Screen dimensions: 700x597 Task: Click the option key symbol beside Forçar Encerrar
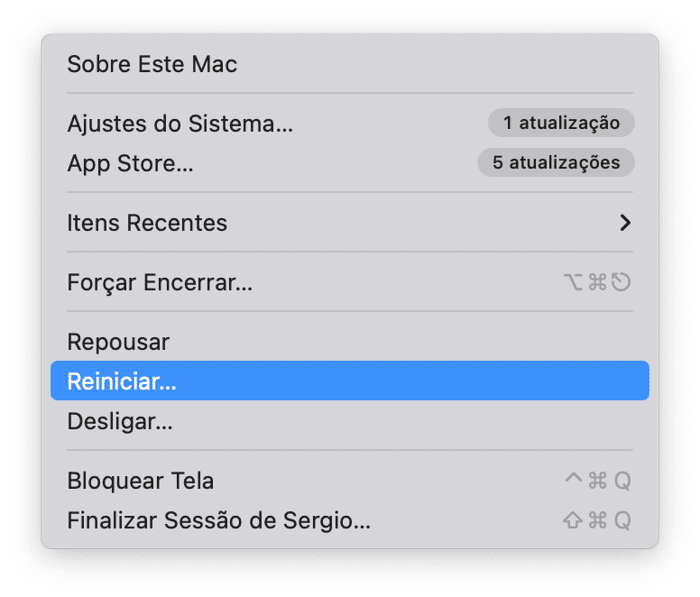[x=573, y=282]
